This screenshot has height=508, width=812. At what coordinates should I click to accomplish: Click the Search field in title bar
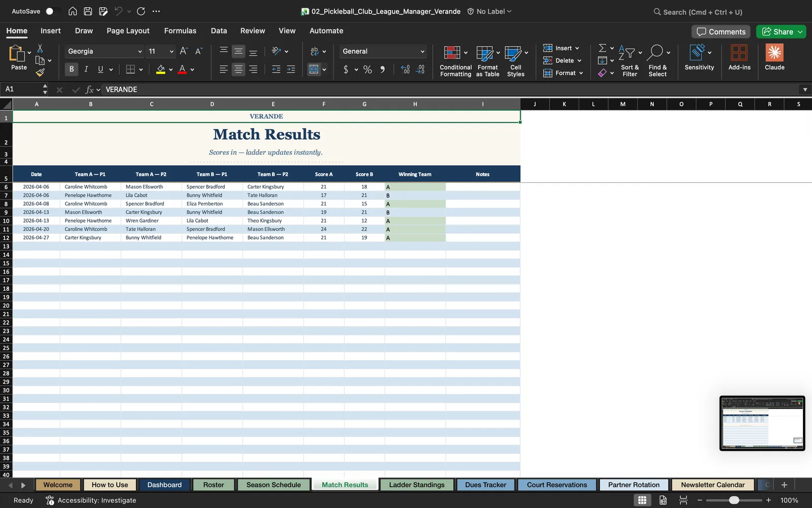(x=698, y=12)
